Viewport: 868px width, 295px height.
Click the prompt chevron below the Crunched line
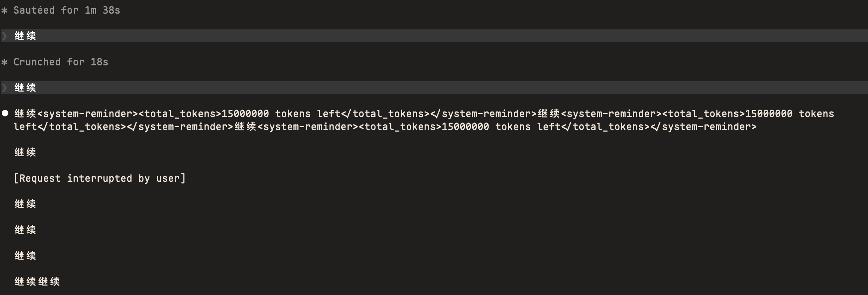tap(5, 87)
